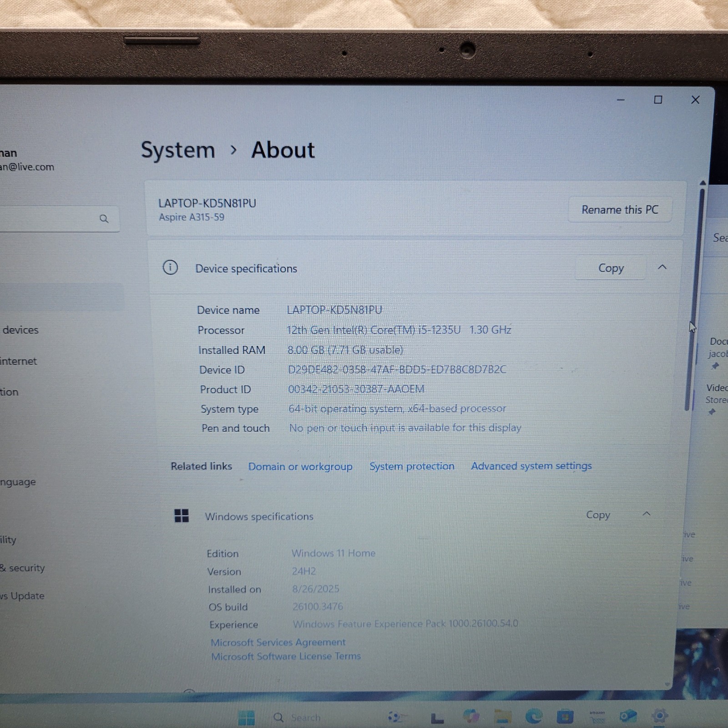Click the live.com account email
Viewport: 728px width, 728px height.
point(27,167)
